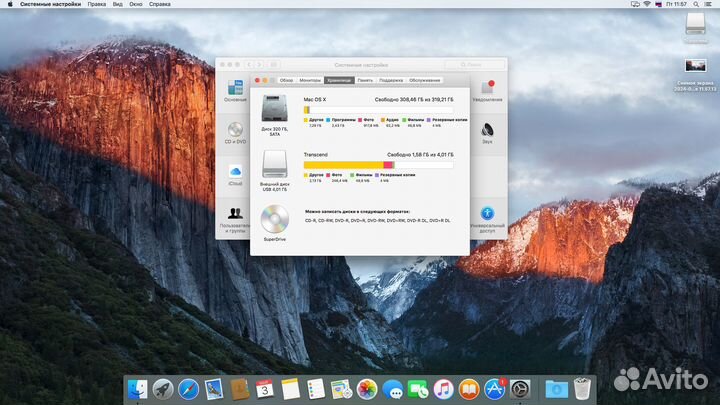The image size is (720, 405).
Task: Open Пользователи и группы preferences pane
Action: 235,220
